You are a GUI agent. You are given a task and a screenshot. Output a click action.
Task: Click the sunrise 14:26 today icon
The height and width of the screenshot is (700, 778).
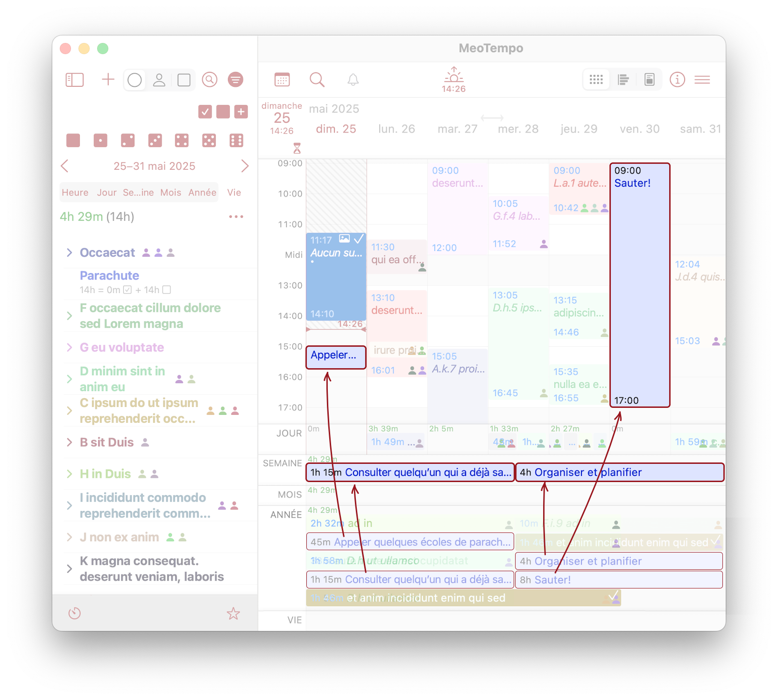454,80
